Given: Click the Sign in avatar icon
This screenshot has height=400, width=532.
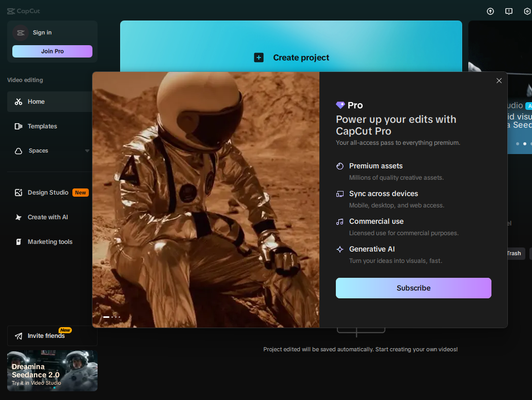Looking at the screenshot, I should click(21, 33).
